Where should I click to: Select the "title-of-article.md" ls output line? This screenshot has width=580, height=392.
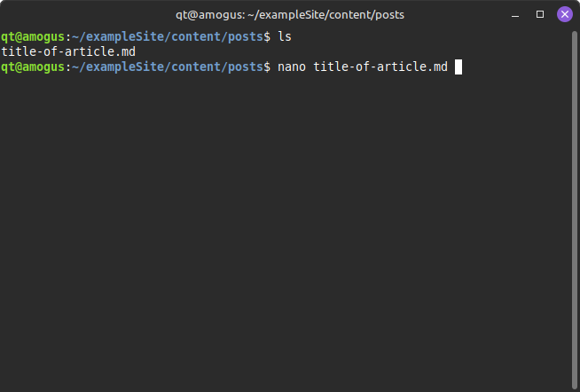coord(68,51)
